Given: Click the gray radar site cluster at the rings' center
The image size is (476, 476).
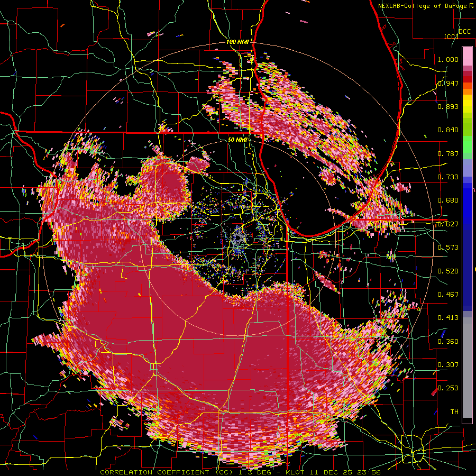Looking at the screenshot, I should (239, 239).
